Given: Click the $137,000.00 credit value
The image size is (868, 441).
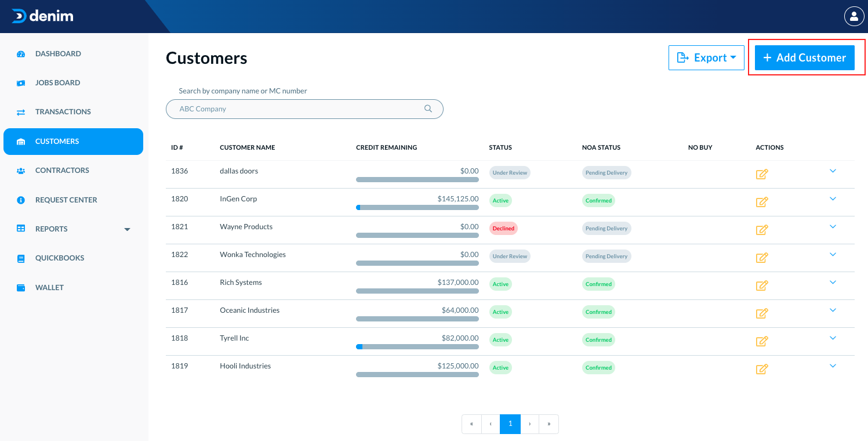Looking at the screenshot, I should click(x=458, y=282).
